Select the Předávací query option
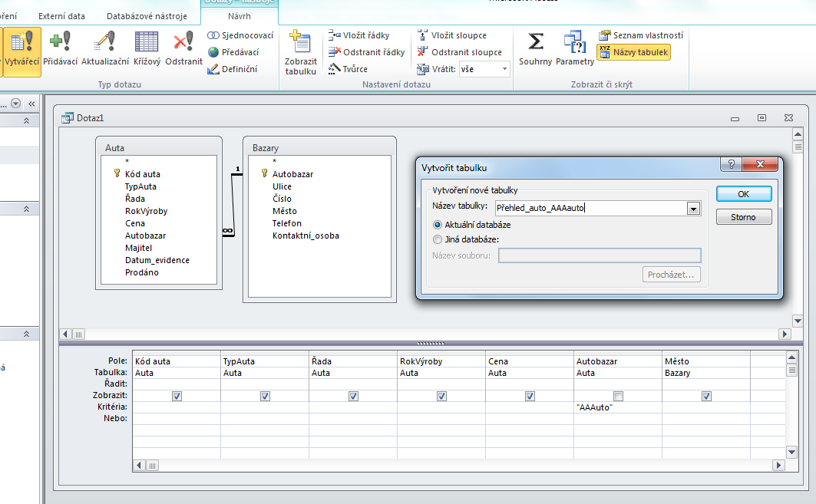Viewport: 816px width, 504px height. (x=233, y=52)
